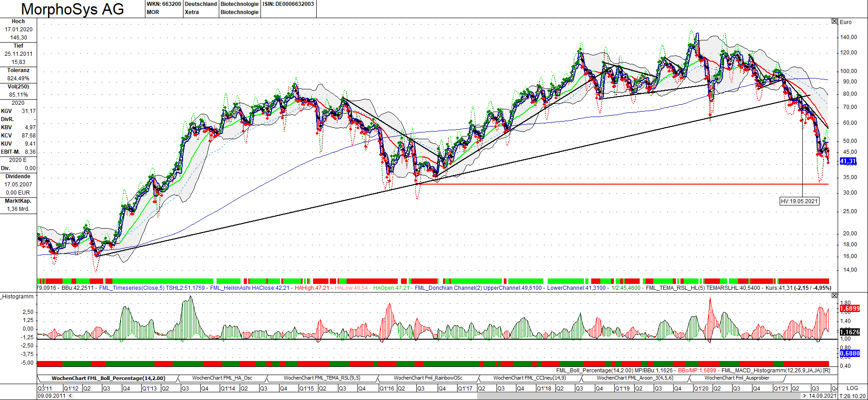The width and height of the screenshot is (868, 400).
Task: Click the Tief label in the side panel
Action: (18, 46)
